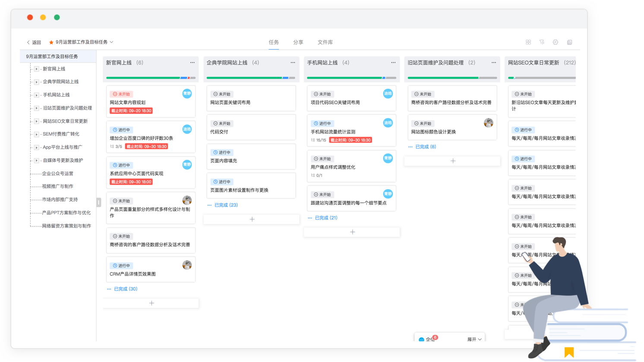The width and height of the screenshot is (644, 362).
Task: Switch to the 任务 tab
Action: (274, 42)
